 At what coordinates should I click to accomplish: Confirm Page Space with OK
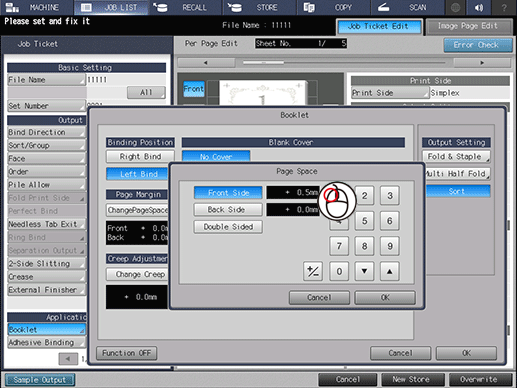(x=385, y=297)
